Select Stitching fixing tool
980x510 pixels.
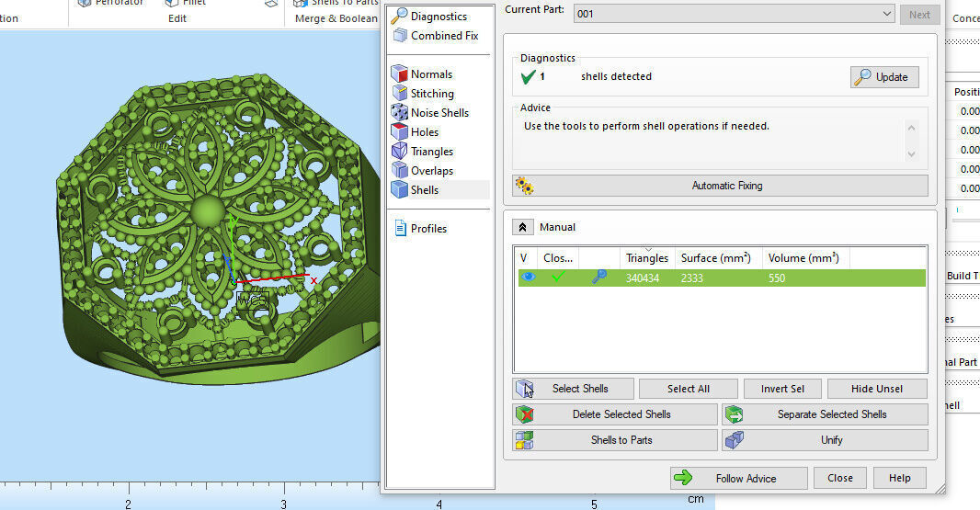pos(423,93)
